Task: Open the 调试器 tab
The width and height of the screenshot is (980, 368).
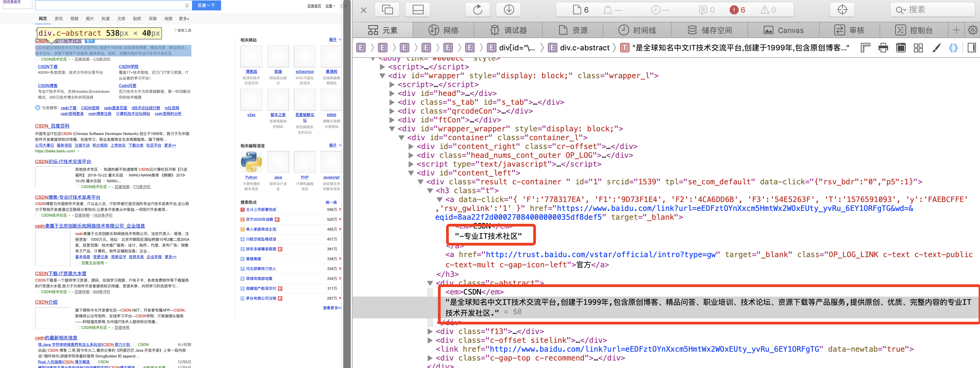Action: pos(508,30)
